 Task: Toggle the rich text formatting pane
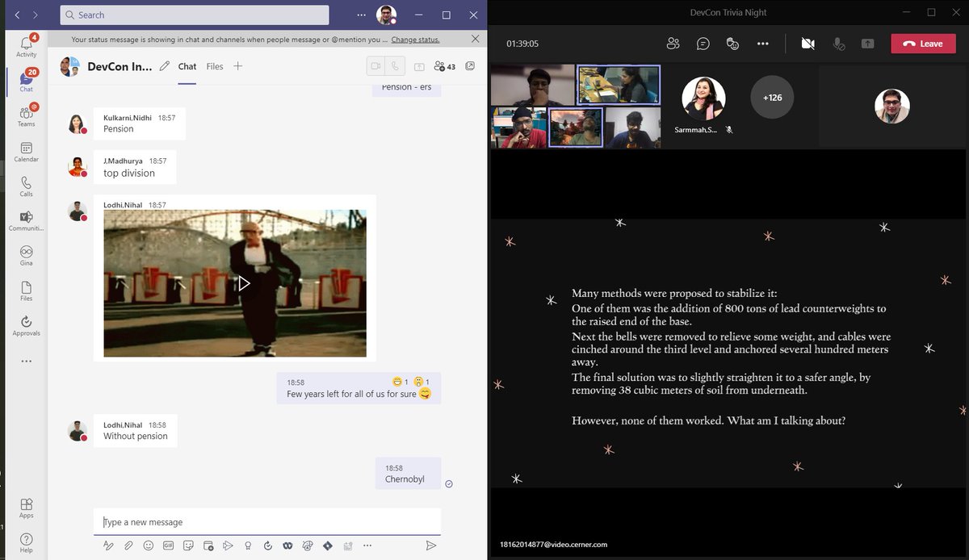108,545
